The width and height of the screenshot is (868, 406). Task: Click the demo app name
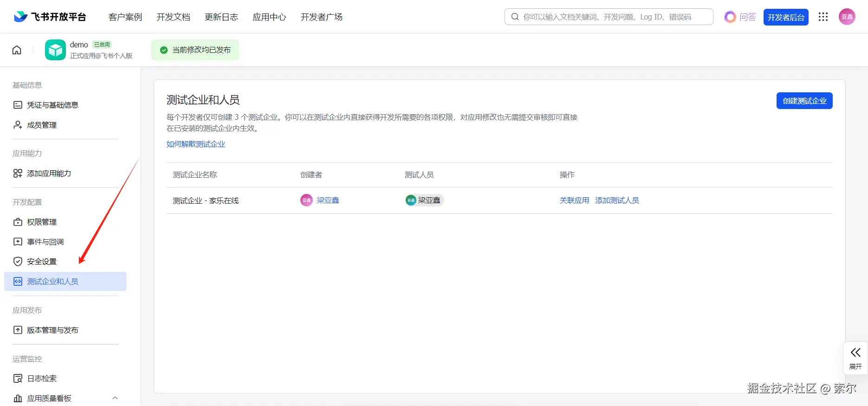(79, 45)
